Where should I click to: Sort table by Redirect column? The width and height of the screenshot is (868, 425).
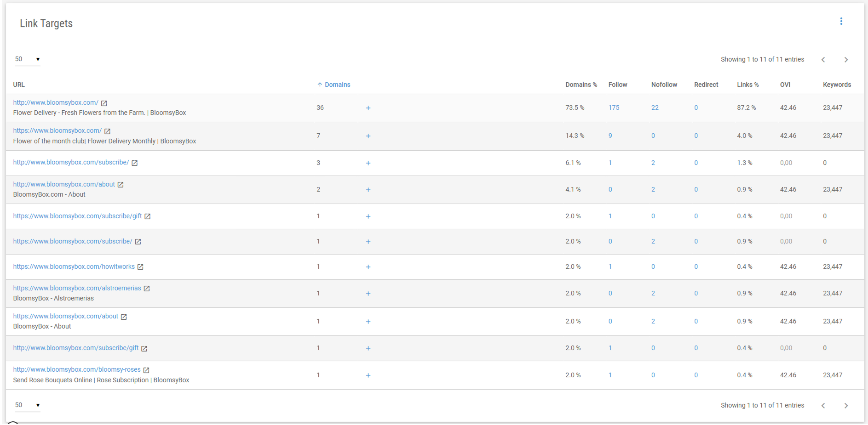706,85
